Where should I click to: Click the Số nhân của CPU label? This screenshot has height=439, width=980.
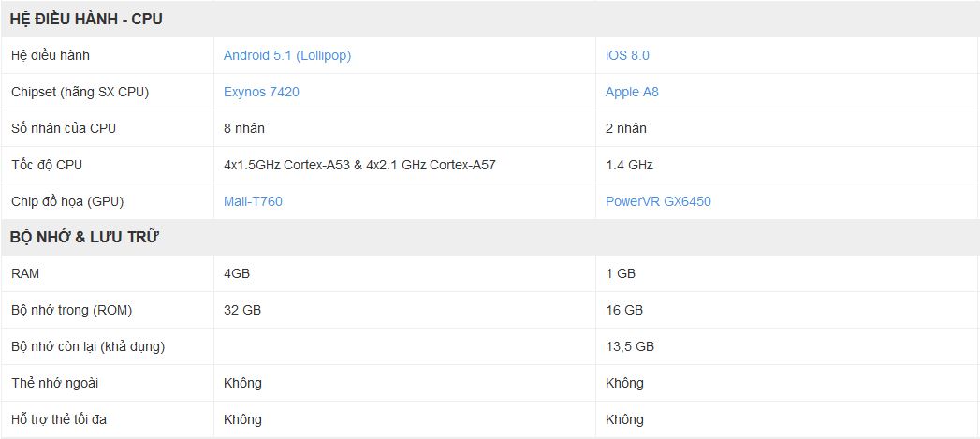click(64, 128)
